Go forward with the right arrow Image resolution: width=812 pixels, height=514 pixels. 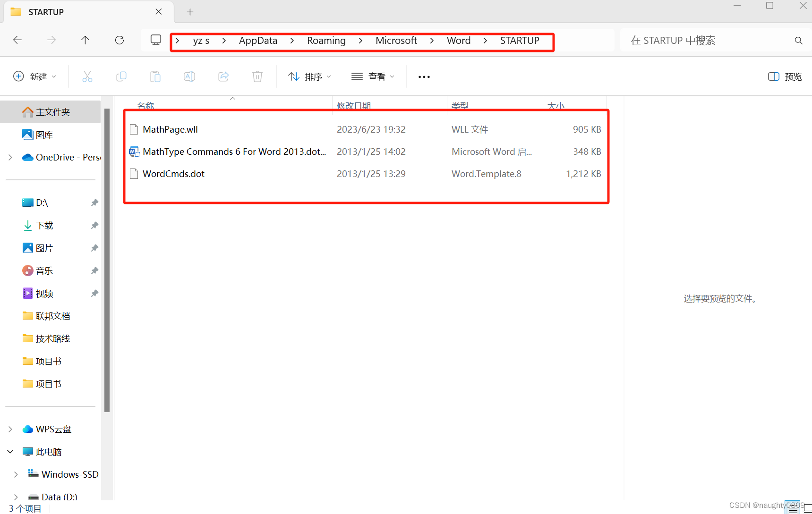pyautogui.click(x=51, y=40)
